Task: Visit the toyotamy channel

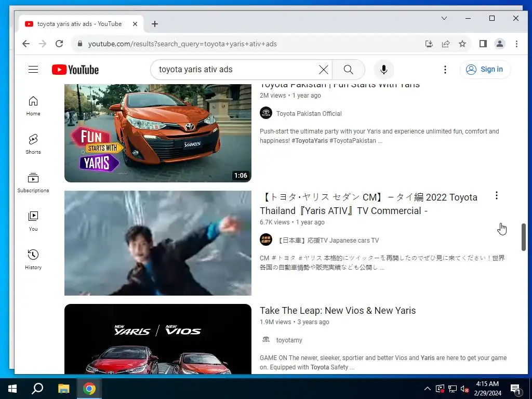Action: point(289,340)
